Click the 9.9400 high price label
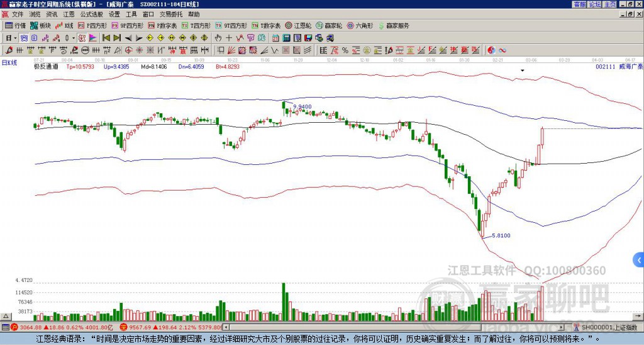The width and height of the screenshot is (644, 345). coord(303,106)
